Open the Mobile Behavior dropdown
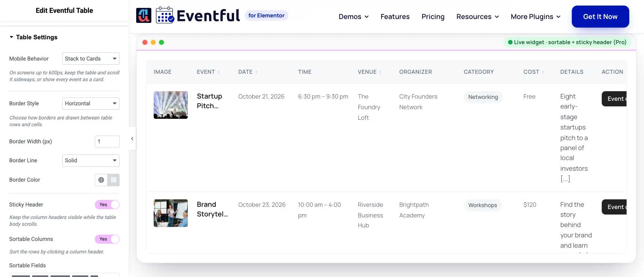Screen dimensions: 644x277 pyautogui.click(x=91, y=59)
